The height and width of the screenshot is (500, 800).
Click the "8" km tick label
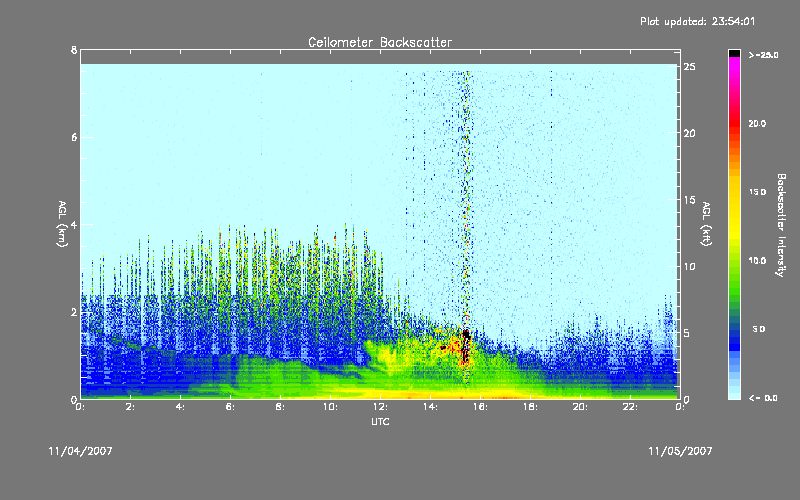tap(74, 50)
